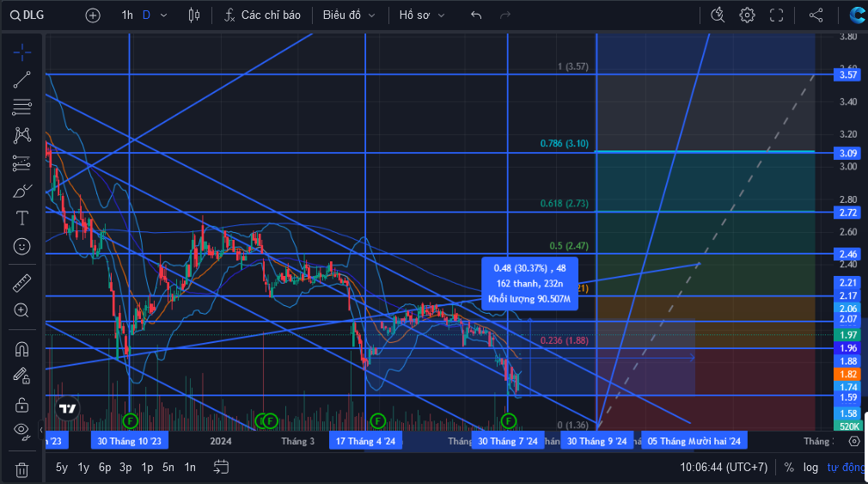Select the brush drawing tool
Viewport: 868px width, 484px height.
point(22,192)
